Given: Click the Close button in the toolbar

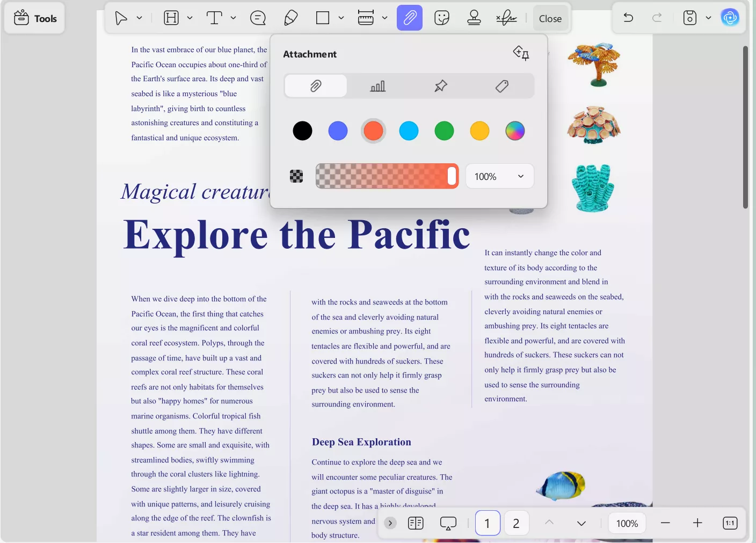Looking at the screenshot, I should click(x=550, y=19).
